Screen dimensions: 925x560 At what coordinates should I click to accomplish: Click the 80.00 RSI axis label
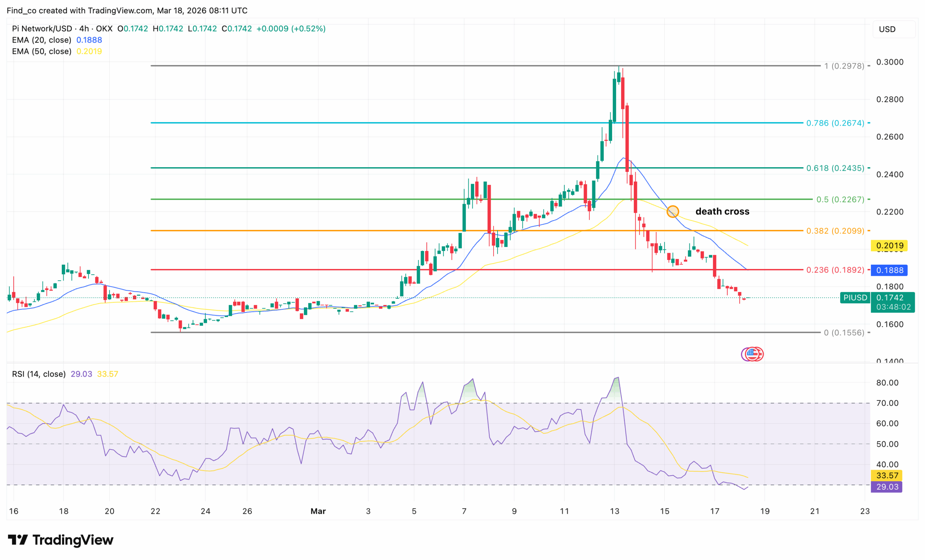tap(887, 383)
